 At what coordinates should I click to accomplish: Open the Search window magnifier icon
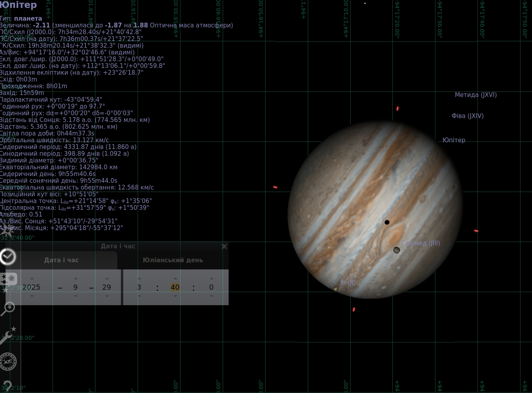[x=8, y=308]
